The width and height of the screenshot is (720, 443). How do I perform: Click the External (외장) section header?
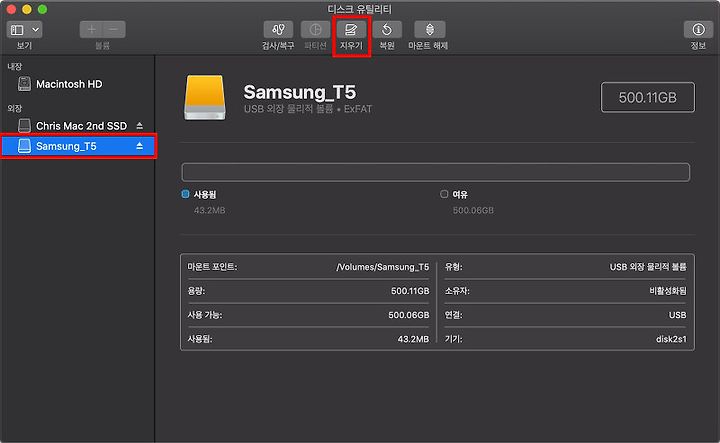(15, 108)
